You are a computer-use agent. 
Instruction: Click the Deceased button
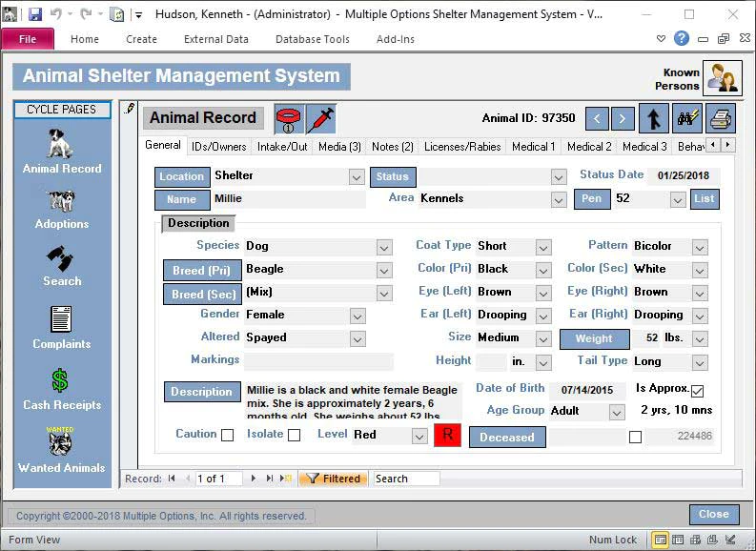pyautogui.click(x=507, y=438)
